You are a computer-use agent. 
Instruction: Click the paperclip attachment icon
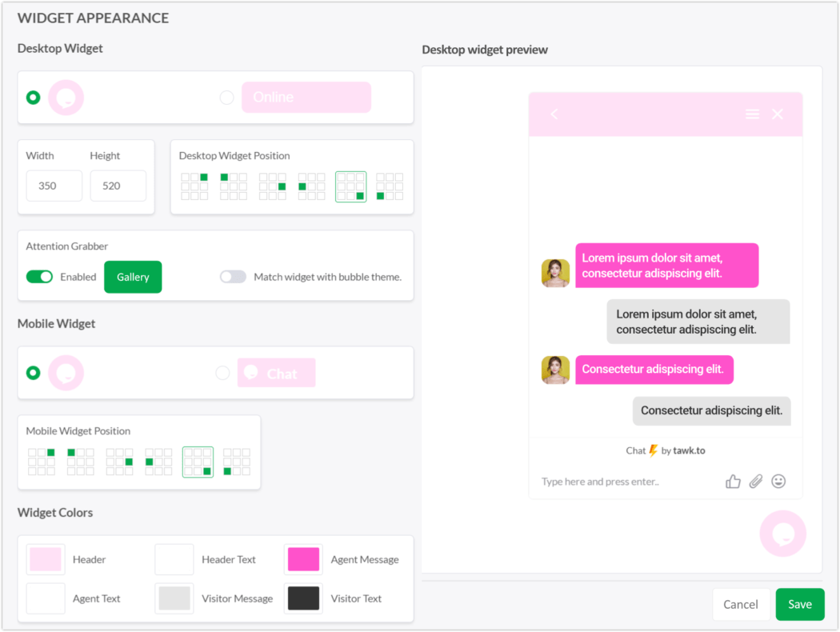coord(756,482)
